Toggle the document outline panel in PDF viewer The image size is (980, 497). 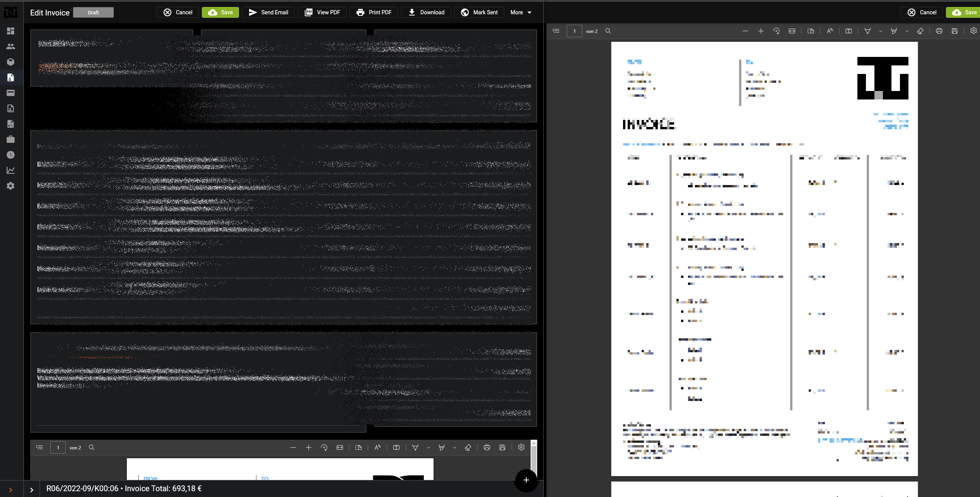pos(556,31)
